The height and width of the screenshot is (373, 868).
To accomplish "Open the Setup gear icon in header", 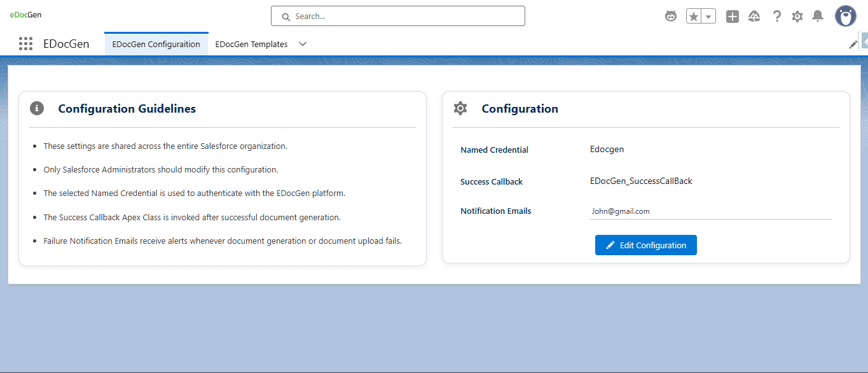I will coord(797,17).
